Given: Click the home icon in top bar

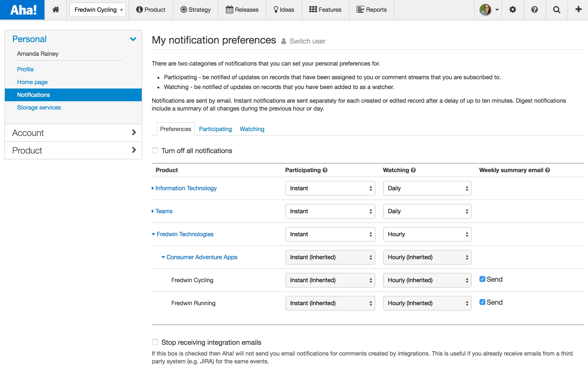Looking at the screenshot, I should click(x=55, y=10).
